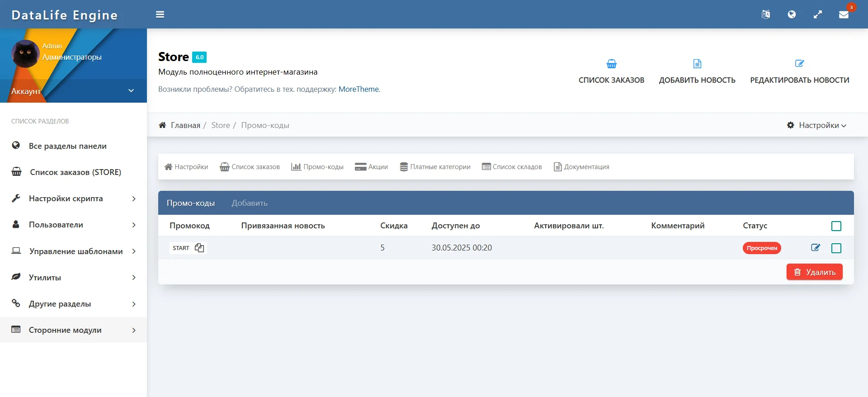Open СПИСОК ЗАКАЗОВ header link
The height and width of the screenshot is (397, 868).
click(612, 80)
